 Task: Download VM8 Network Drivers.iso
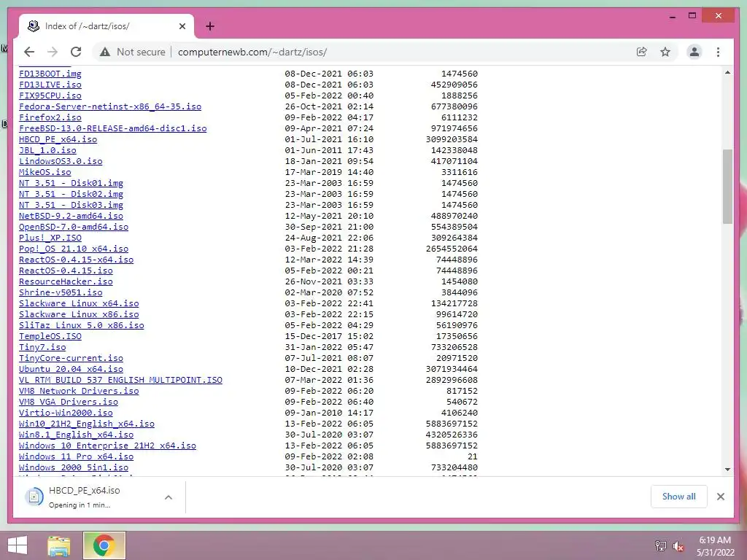coord(79,392)
